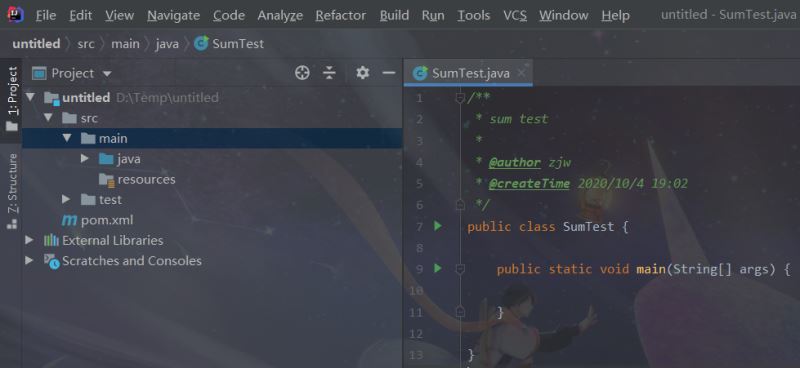The image size is (800, 368).
Task: Click run gutter arrow beside main method
Action: click(x=437, y=268)
